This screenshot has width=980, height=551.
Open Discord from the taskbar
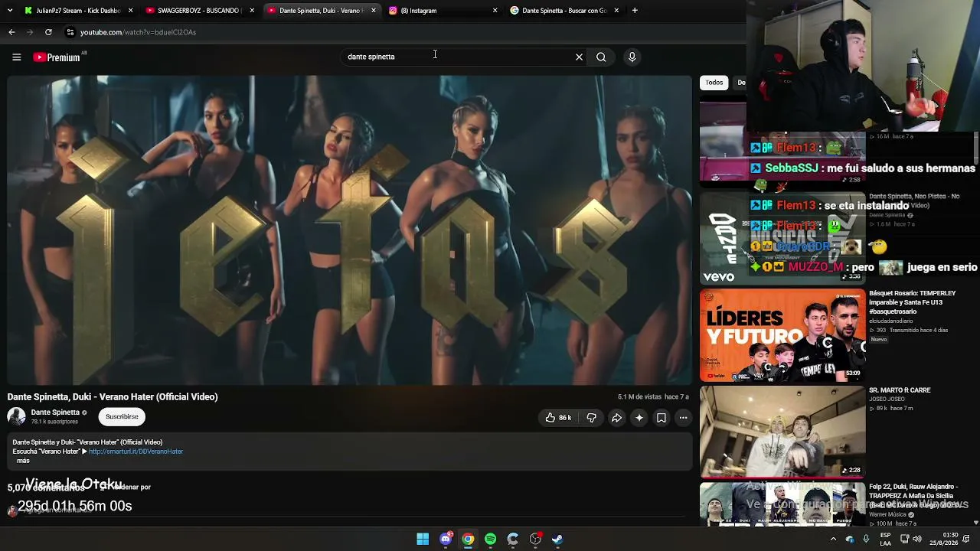446,539
